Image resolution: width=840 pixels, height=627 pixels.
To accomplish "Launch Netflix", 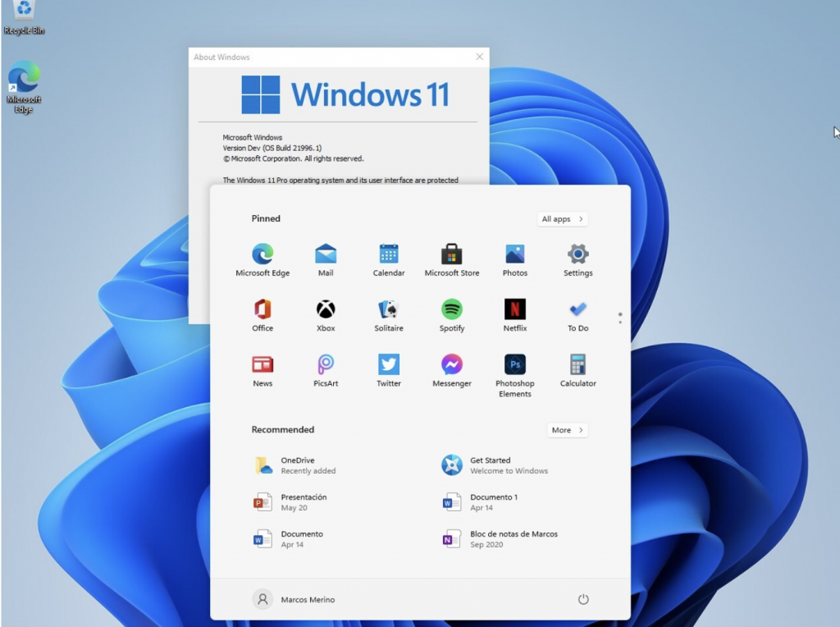I will pos(515,316).
